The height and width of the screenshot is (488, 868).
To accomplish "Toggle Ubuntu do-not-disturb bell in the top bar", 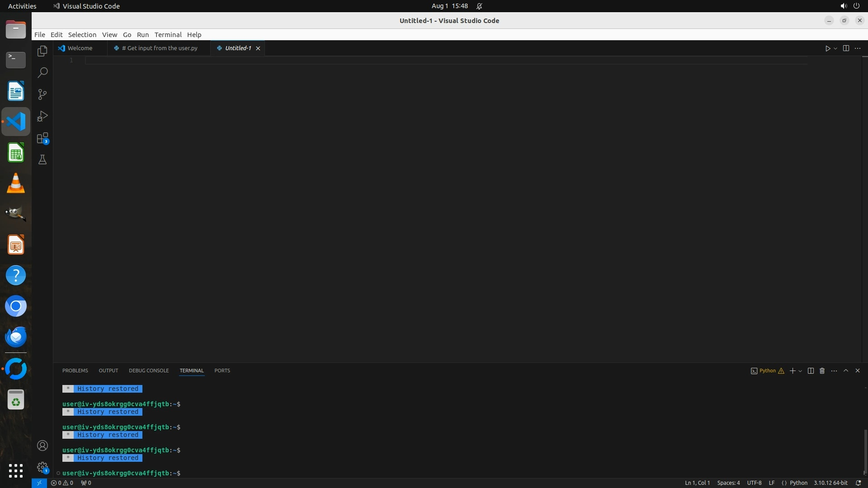I will point(479,6).
